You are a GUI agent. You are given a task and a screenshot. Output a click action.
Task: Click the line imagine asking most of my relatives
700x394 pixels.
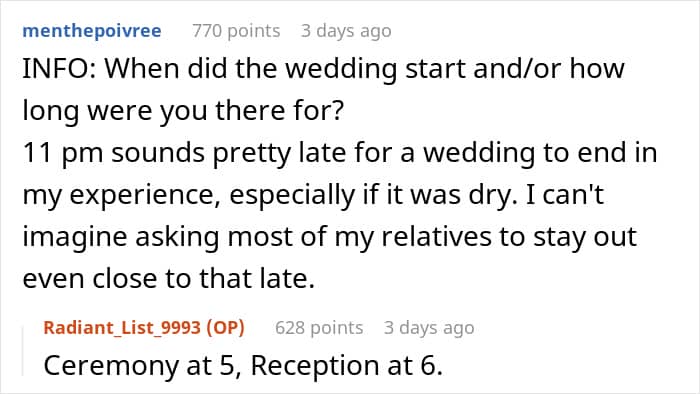[x=329, y=237]
